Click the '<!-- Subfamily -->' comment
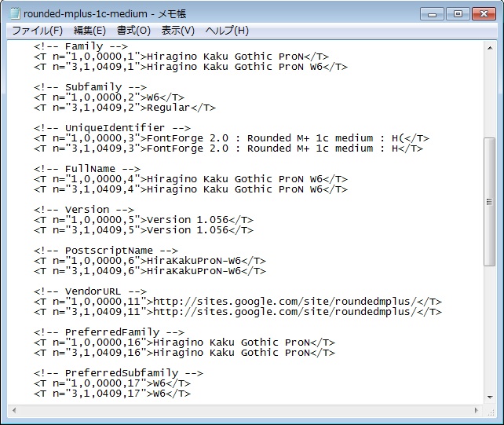 [90, 87]
